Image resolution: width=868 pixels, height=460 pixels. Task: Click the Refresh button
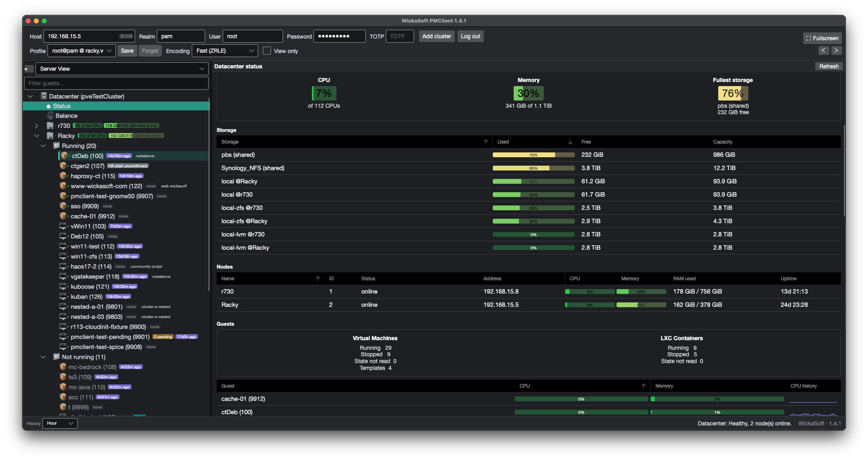pyautogui.click(x=829, y=66)
